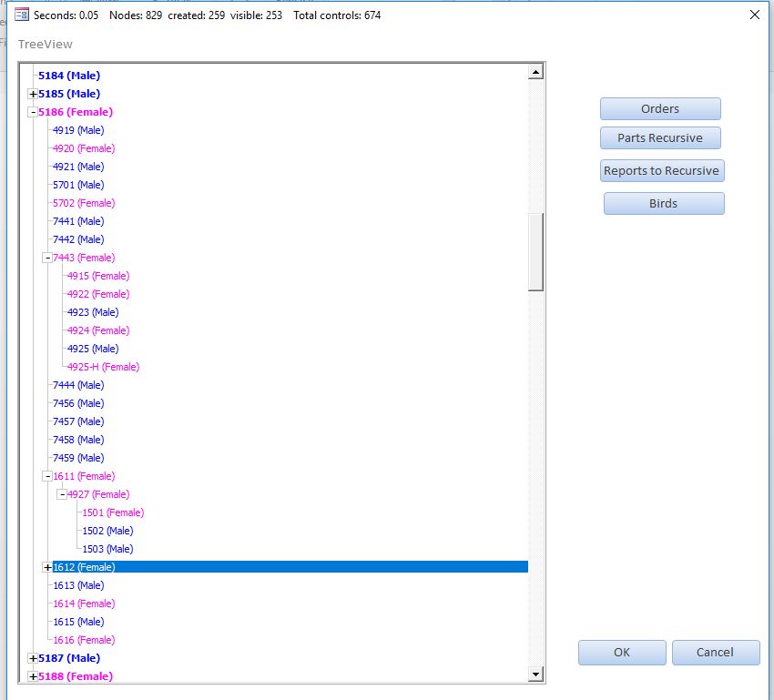Select the 5184 (Male) node

[69, 76]
